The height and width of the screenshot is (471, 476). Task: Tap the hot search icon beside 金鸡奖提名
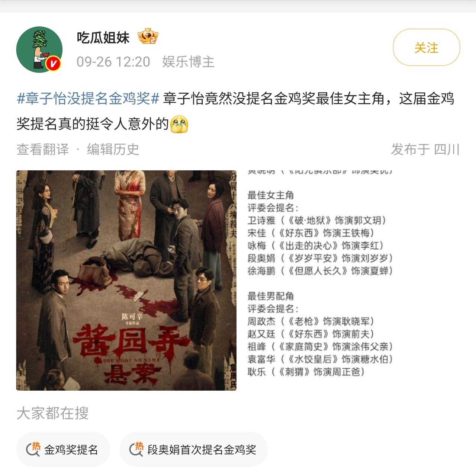tap(33, 449)
